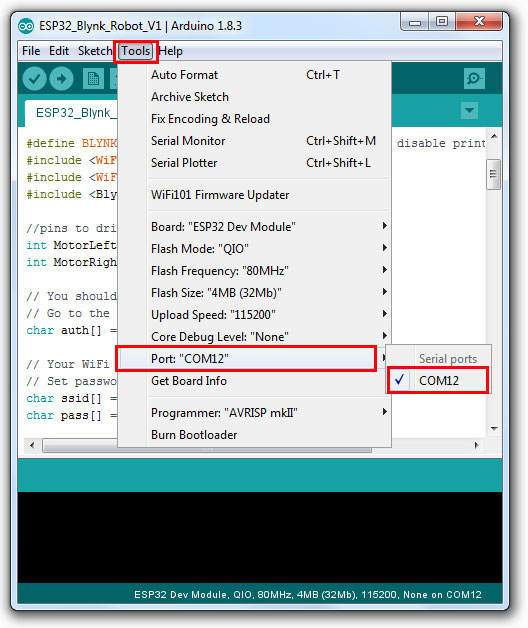Viewport: 528px width, 628px height.
Task: Expand Upload Speed: 115200 submenu
Action: [254, 315]
